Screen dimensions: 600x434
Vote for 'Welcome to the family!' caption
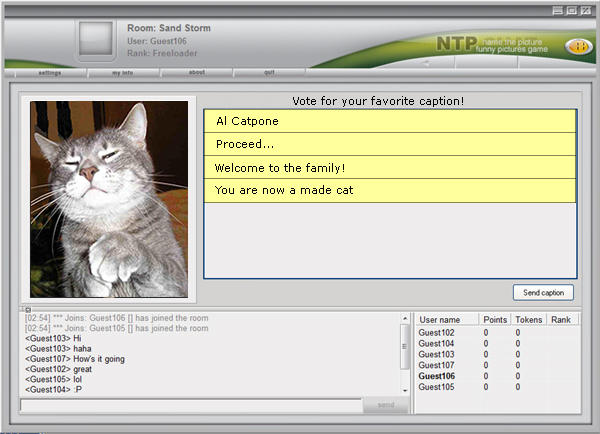point(390,168)
